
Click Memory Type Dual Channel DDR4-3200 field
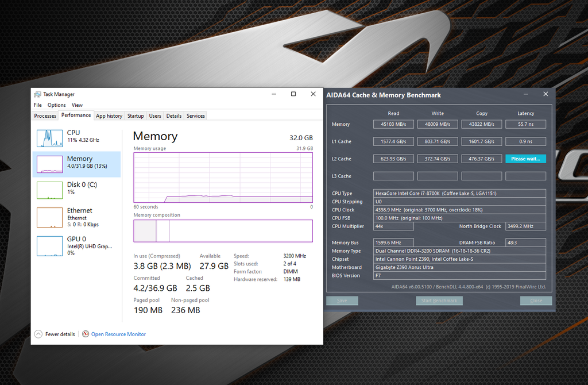tap(459, 251)
